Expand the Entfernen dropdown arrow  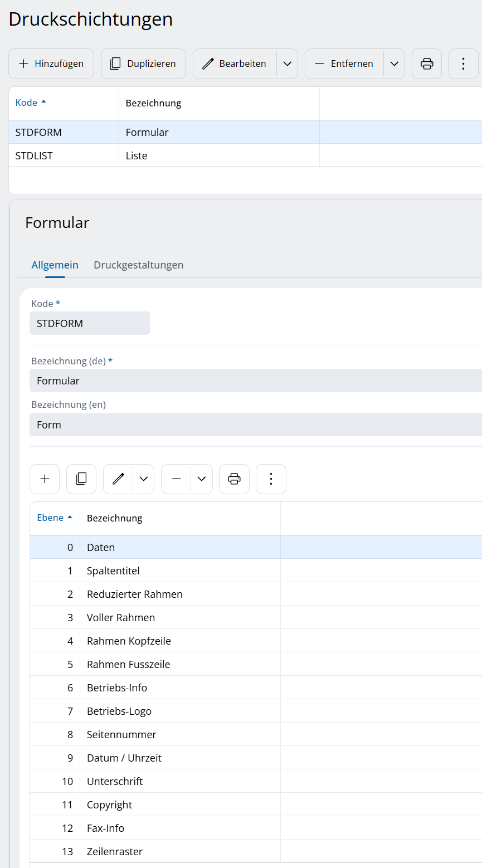click(x=395, y=64)
